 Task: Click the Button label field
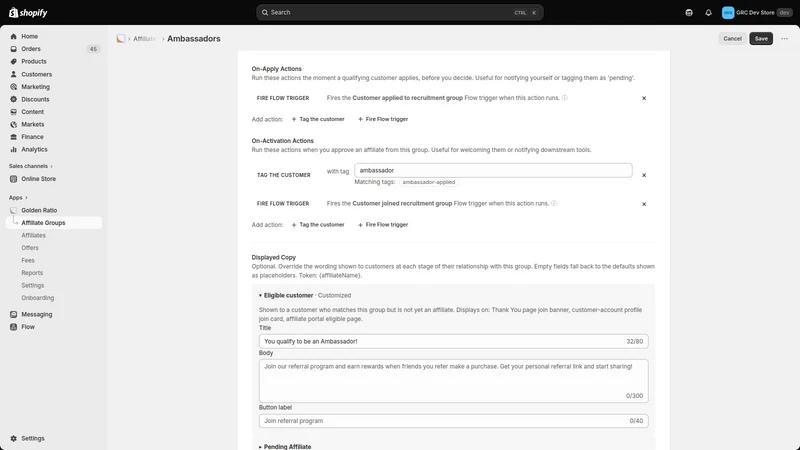(454, 421)
